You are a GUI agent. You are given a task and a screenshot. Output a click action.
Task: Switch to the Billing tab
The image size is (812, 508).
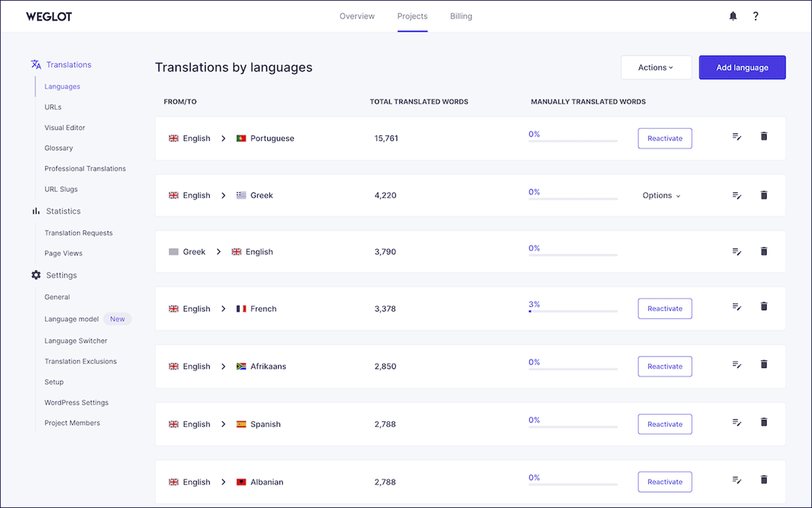[x=460, y=16]
